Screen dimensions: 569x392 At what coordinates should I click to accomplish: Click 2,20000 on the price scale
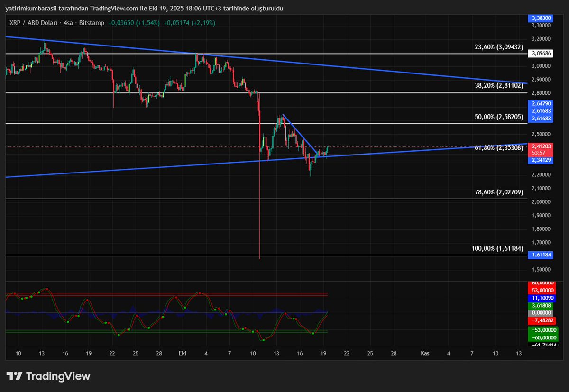coord(541,175)
